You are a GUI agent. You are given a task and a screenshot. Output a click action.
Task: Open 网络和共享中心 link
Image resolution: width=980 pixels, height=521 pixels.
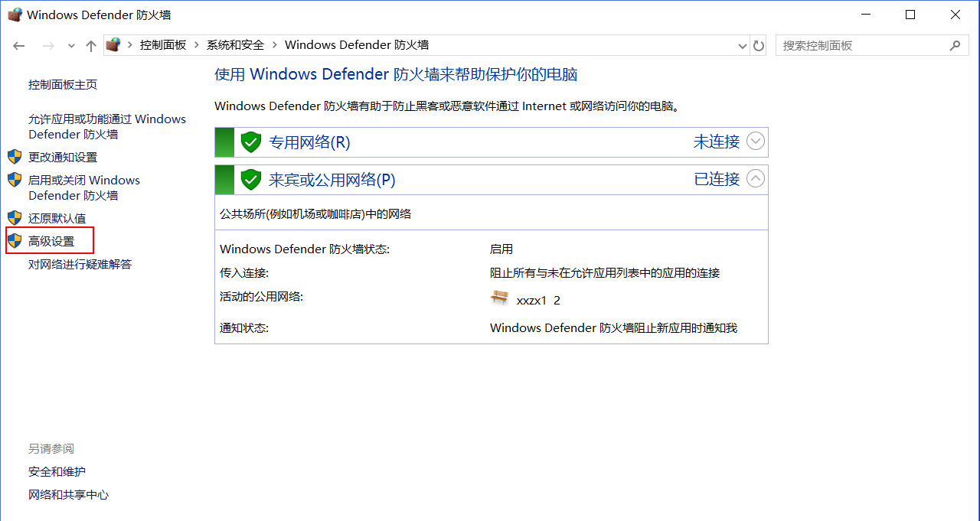69,494
